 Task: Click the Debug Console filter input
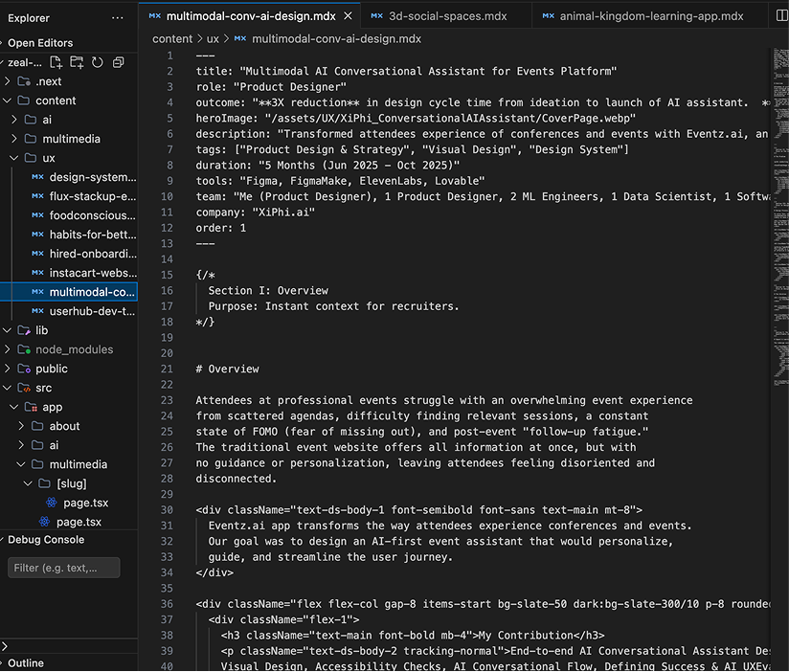pos(64,568)
